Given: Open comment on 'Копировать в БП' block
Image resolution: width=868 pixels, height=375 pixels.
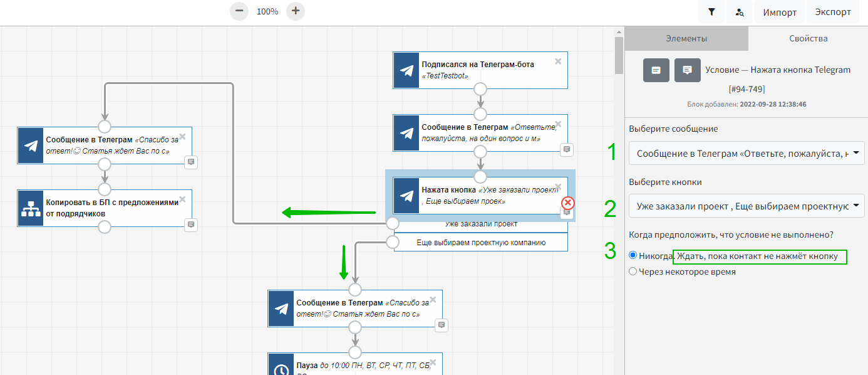Looking at the screenshot, I should (191, 224).
